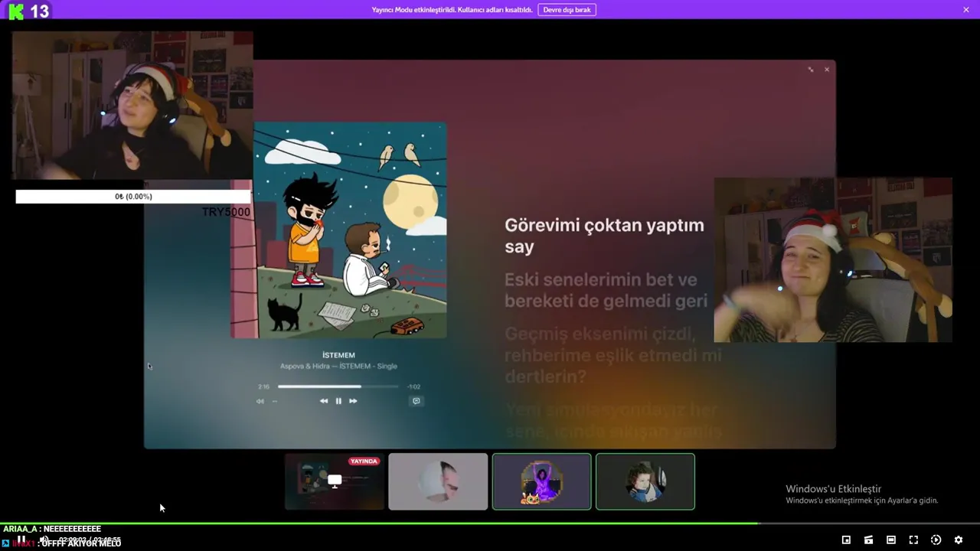The width and height of the screenshot is (980, 551).
Task: Dismiss the purple streamer mode banner
Action: [x=966, y=10]
